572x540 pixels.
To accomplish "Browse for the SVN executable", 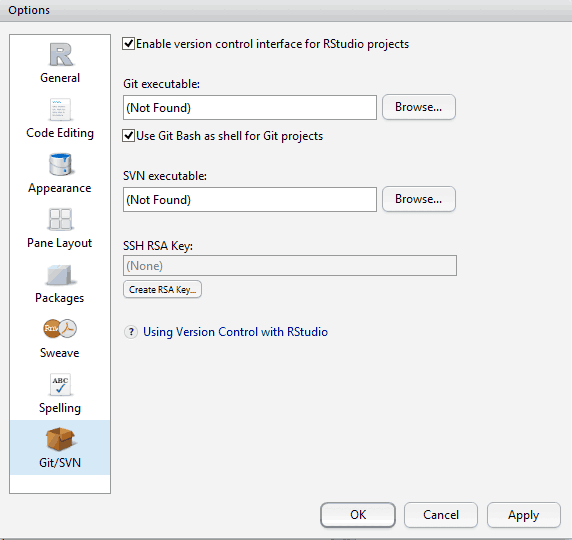I will coord(419,199).
